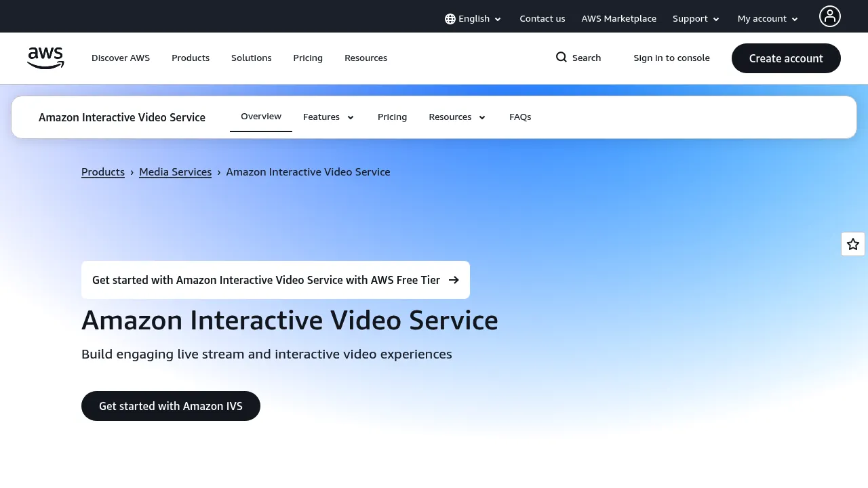The height and width of the screenshot is (488, 868).
Task: Click the arrow icon in Free Tier banner
Action: pyautogui.click(x=454, y=280)
